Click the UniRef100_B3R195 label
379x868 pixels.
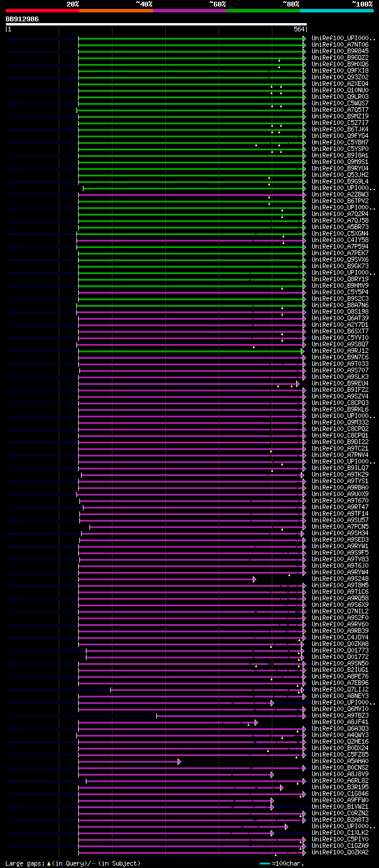339,787
